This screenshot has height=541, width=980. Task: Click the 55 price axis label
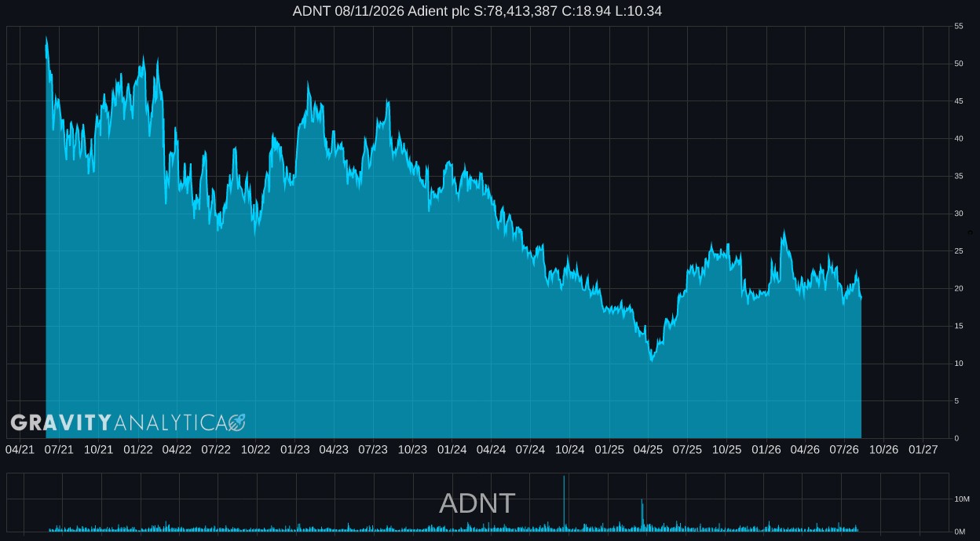[958, 27]
